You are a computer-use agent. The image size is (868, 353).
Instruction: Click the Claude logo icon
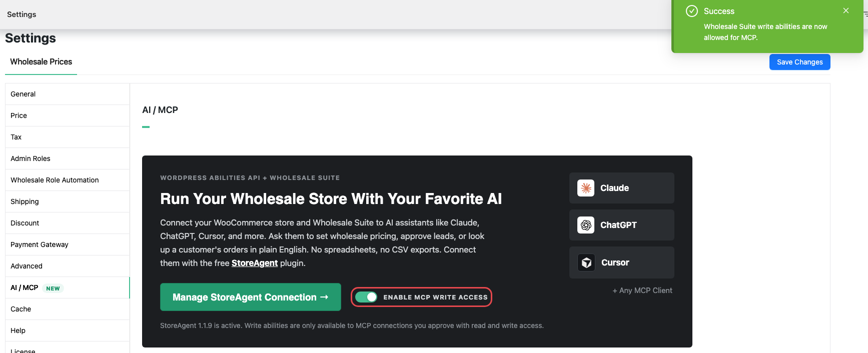[x=586, y=188]
